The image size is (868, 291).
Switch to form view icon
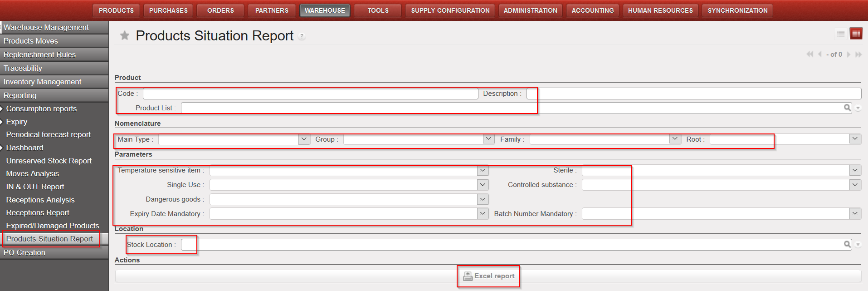[x=856, y=34]
